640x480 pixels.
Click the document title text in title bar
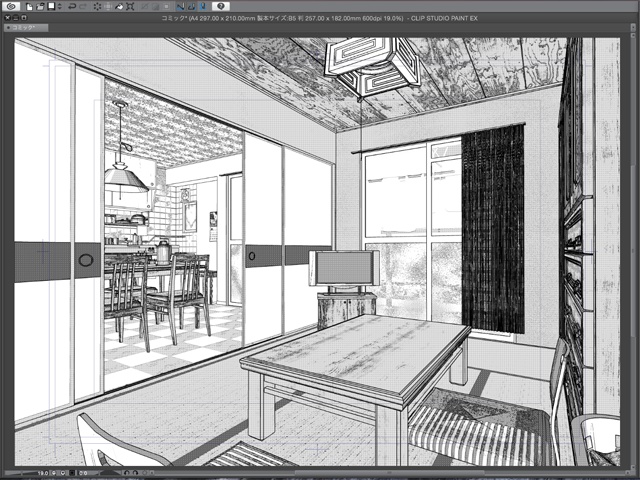click(319, 18)
